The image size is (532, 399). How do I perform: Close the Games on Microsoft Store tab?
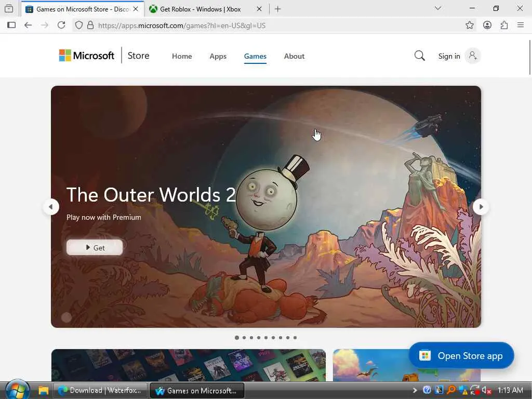[x=136, y=9]
